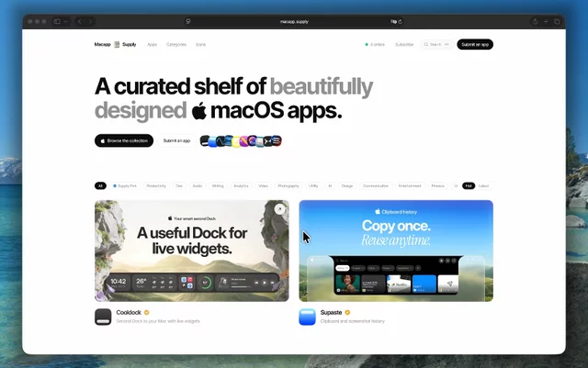Filter by AI category

click(x=330, y=186)
